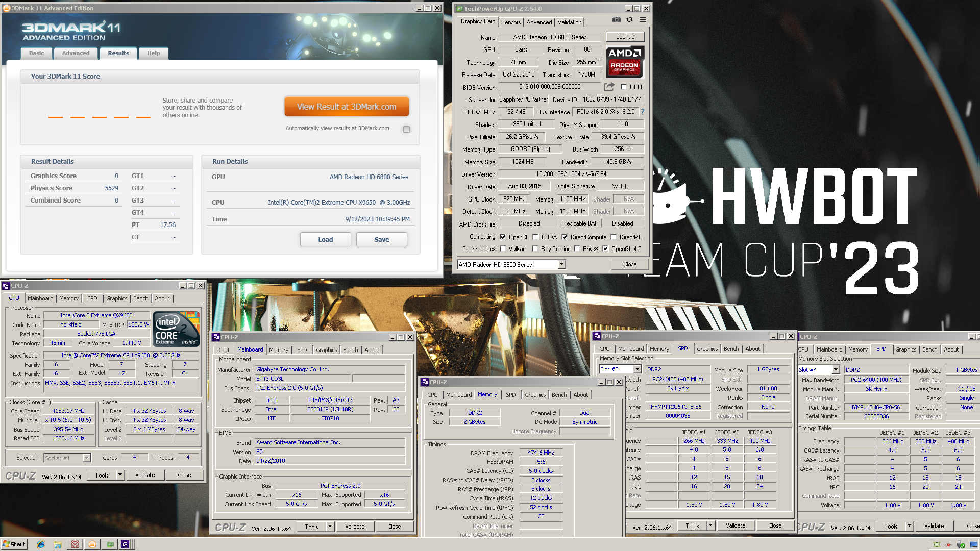Click the AMD Radeon Graphics logo
The height and width of the screenshot is (551, 980).
[625, 62]
